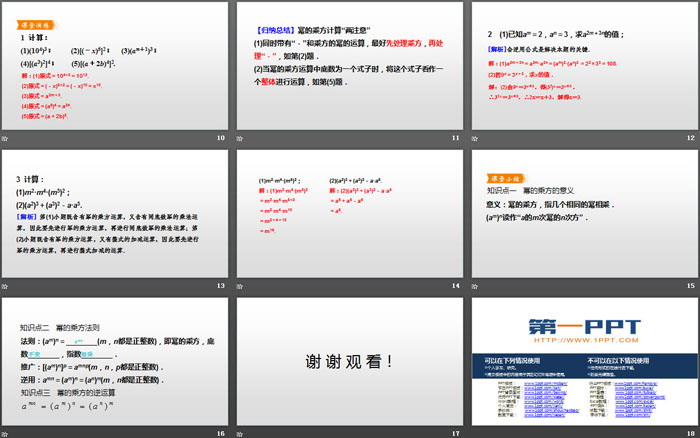The width and height of the screenshot is (700, 438).
Task: Click the animation star icon under slide 13
Action: click(x=5, y=285)
